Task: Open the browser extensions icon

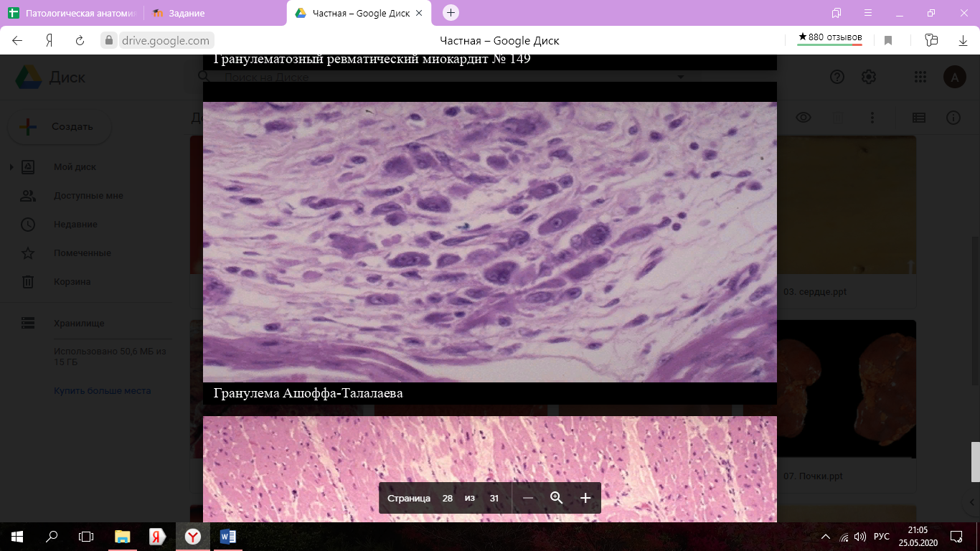Action: click(x=931, y=41)
